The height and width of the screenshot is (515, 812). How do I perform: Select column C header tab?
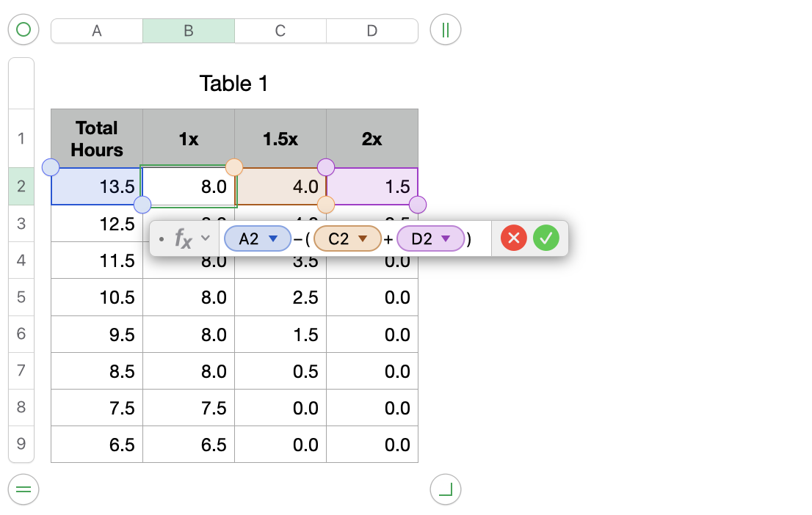click(x=280, y=31)
